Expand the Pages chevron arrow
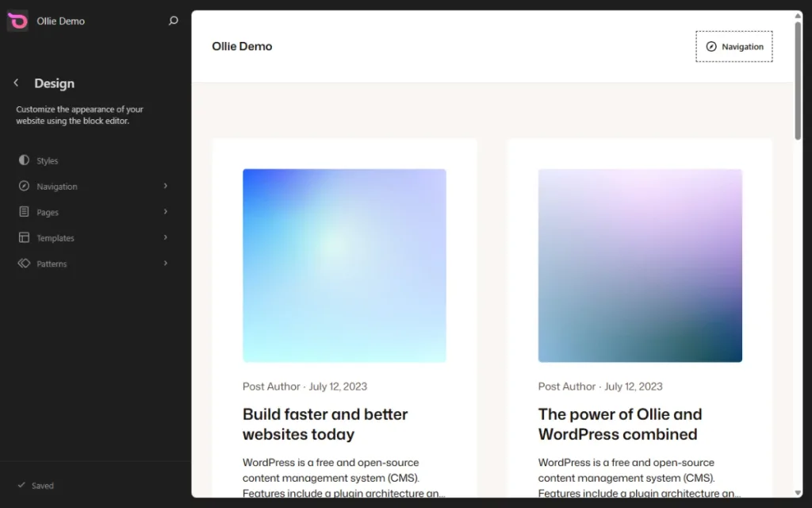Viewport: 812px width, 508px height. coord(166,211)
